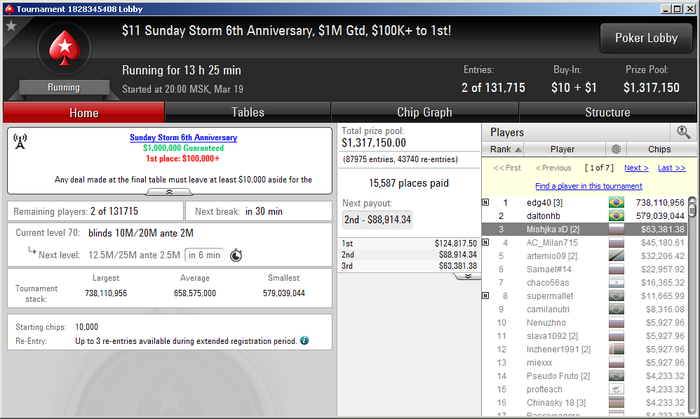Click the flag next to Inzhener1991
The image size is (700, 419).
[x=617, y=349]
